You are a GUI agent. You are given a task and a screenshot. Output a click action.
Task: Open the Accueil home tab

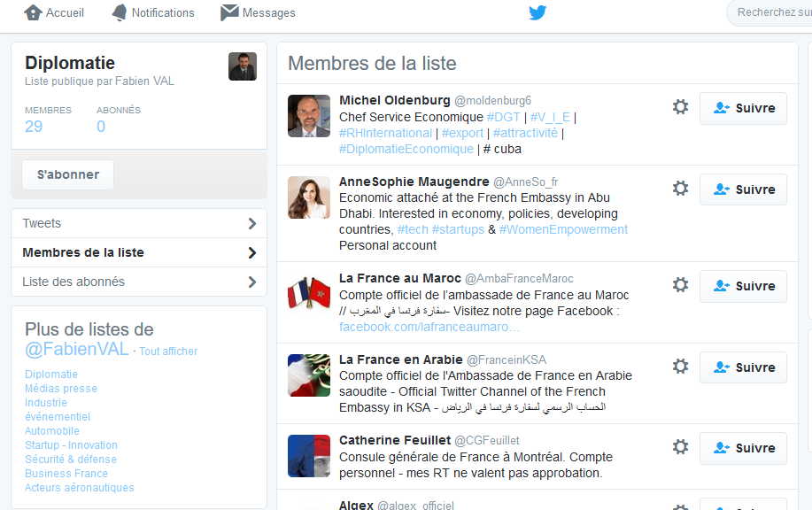pyautogui.click(x=54, y=12)
